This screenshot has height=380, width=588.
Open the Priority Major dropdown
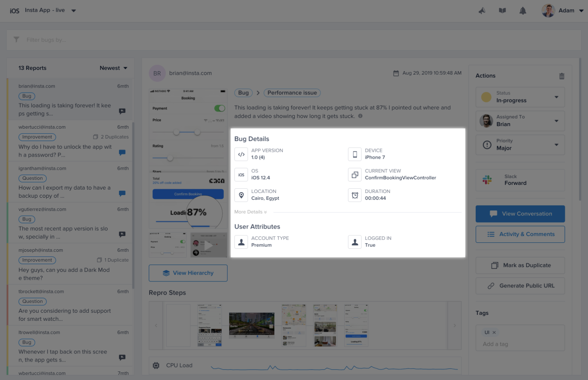tap(520, 145)
